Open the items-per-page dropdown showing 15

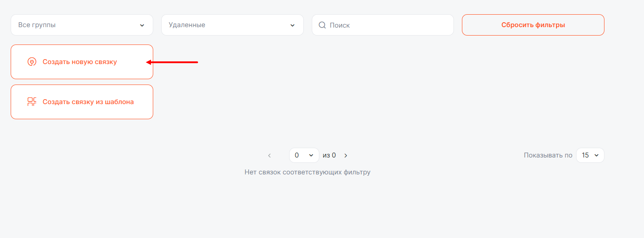point(590,155)
